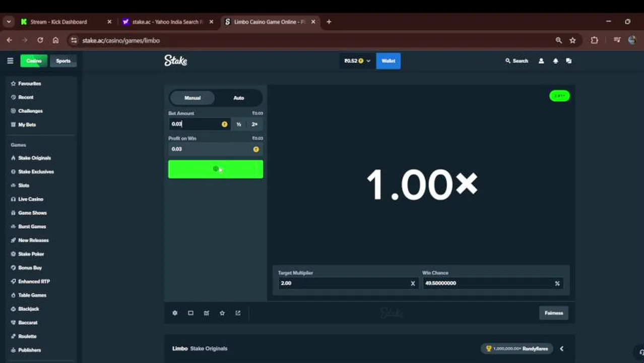This screenshot has height=363, width=644.
Task: Open the hamburger sidebar menu
Action: coord(10,61)
